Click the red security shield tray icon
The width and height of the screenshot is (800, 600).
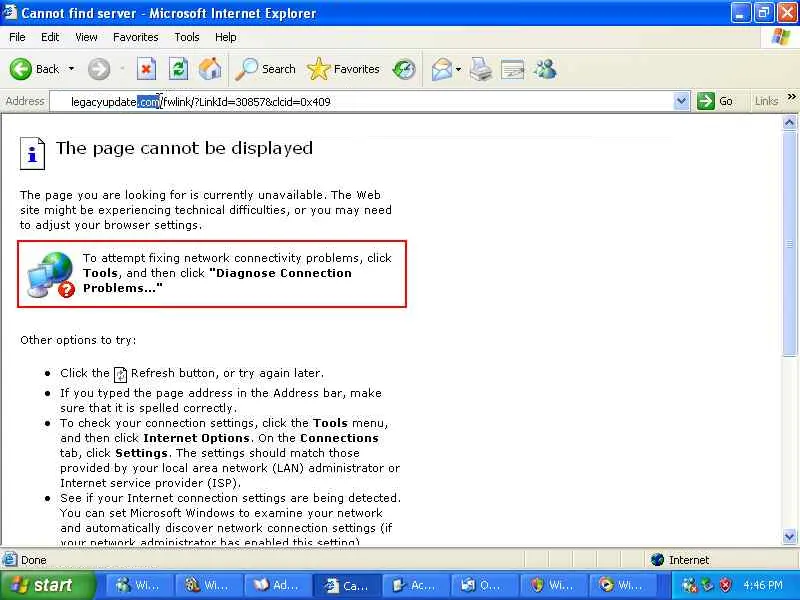click(725, 585)
